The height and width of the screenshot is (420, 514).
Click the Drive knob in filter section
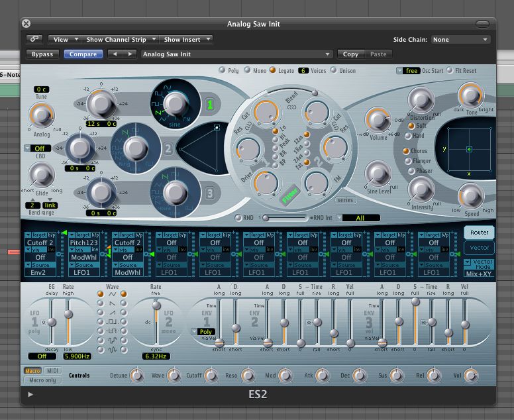point(266,183)
